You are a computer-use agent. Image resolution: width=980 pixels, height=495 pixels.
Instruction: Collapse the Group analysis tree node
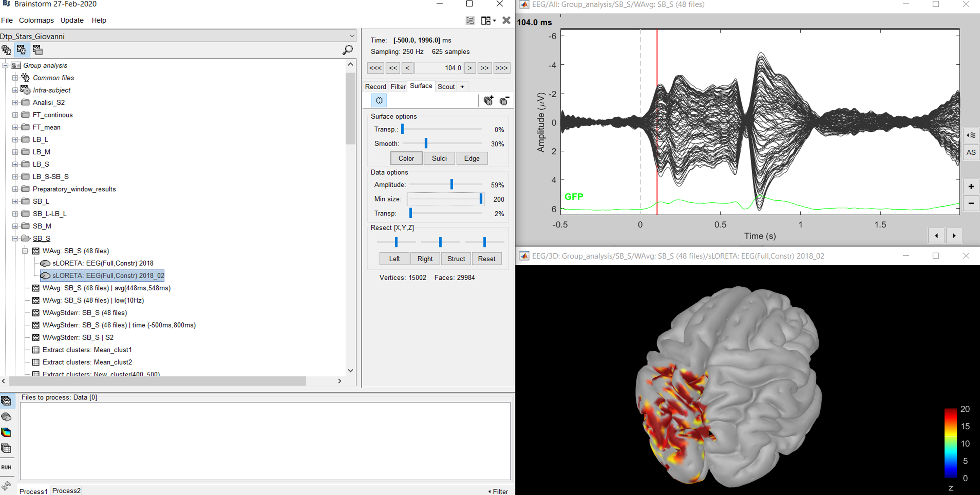[5, 65]
